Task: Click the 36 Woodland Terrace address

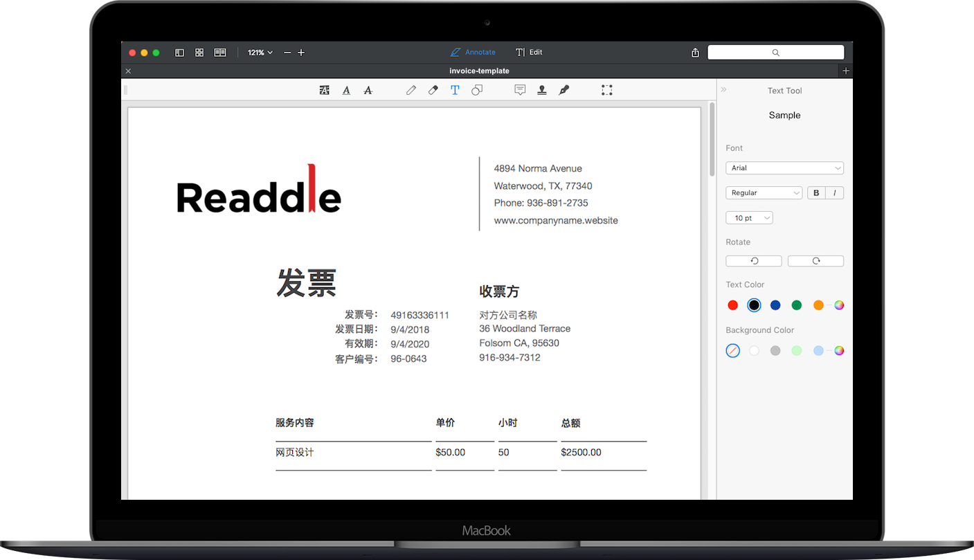Action: coord(525,329)
